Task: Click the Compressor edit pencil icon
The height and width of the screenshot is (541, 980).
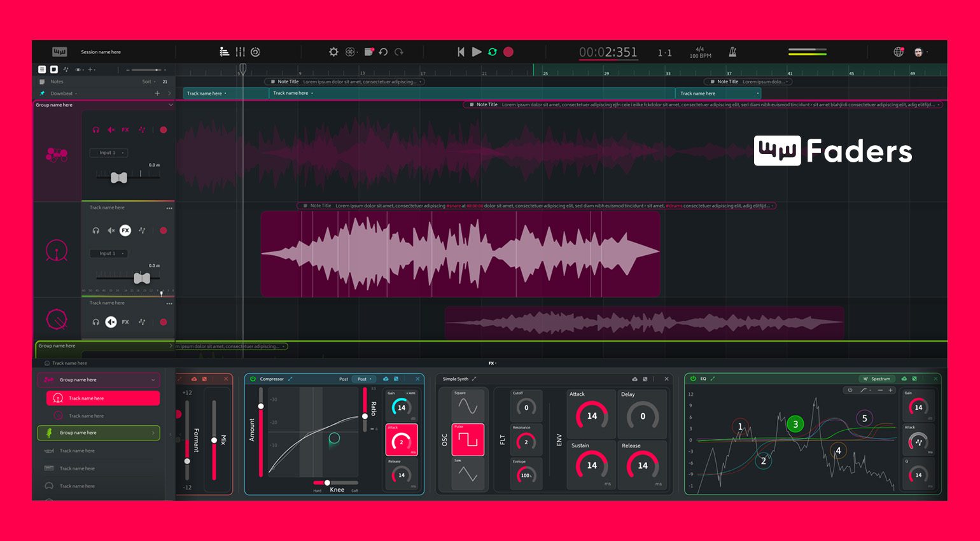Action: click(x=290, y=379)
